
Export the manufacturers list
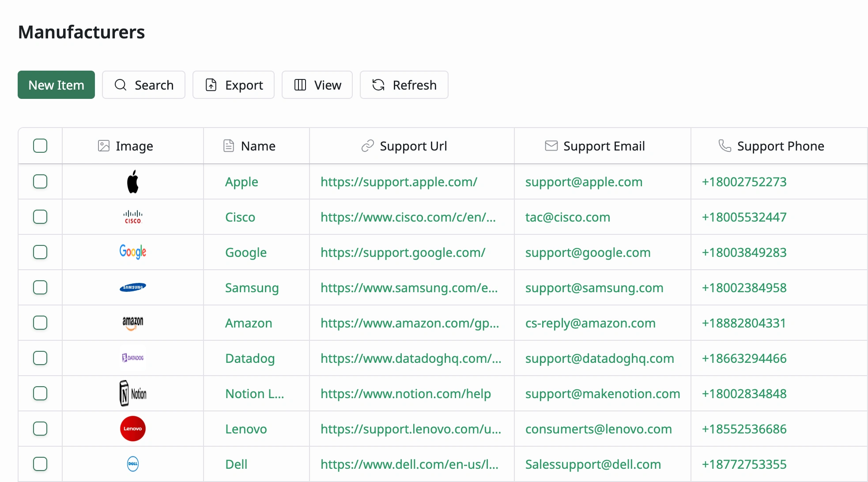pyautogui.click(x=234, y=85)
